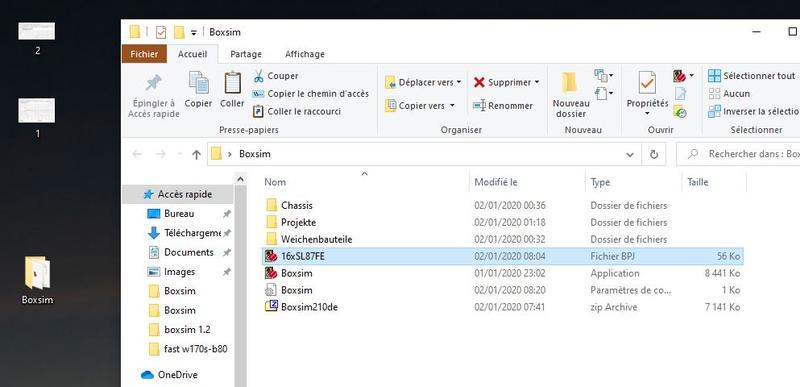The width and height of the screenshot is (800, 387).
Task: Open Téléchargements in navigation pane
Action: [x=192, y=233]
